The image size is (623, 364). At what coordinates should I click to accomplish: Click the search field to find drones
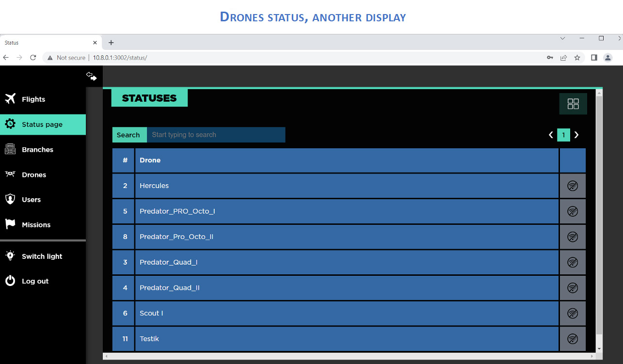[x=216, y=135]
